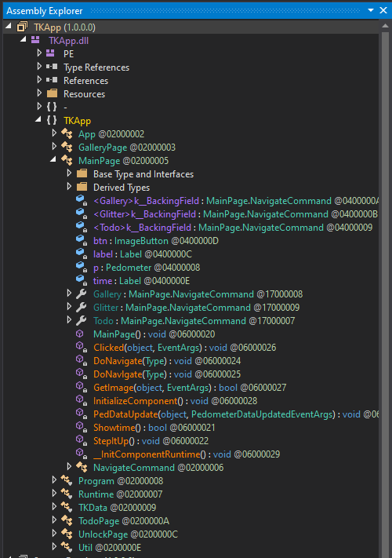Expand the References node

39,80
